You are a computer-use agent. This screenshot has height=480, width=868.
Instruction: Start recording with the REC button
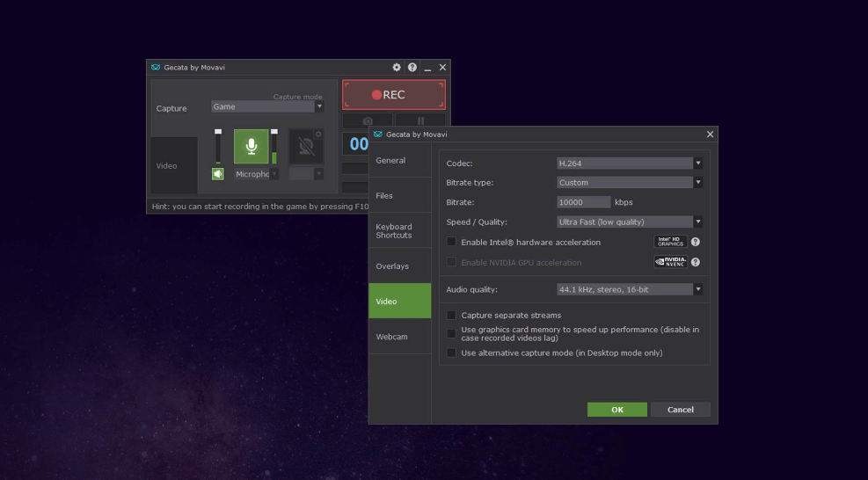pos(394,95)
